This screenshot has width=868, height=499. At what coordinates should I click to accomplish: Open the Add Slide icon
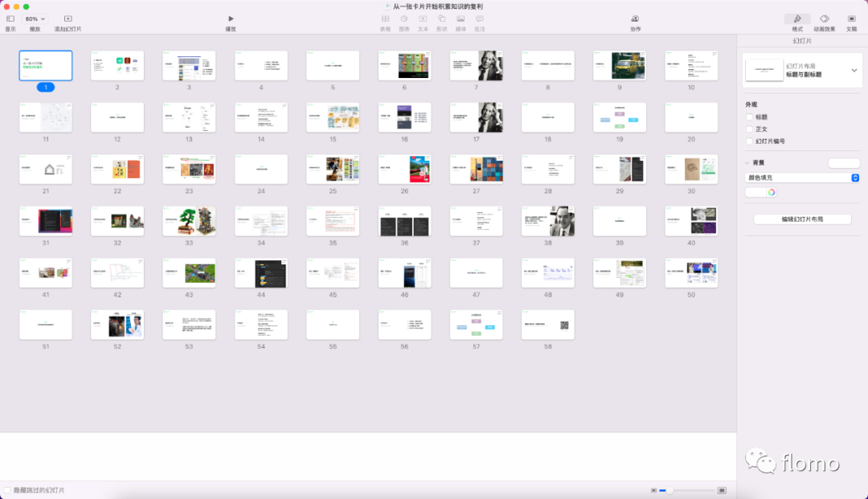click(x=68, y=18)
